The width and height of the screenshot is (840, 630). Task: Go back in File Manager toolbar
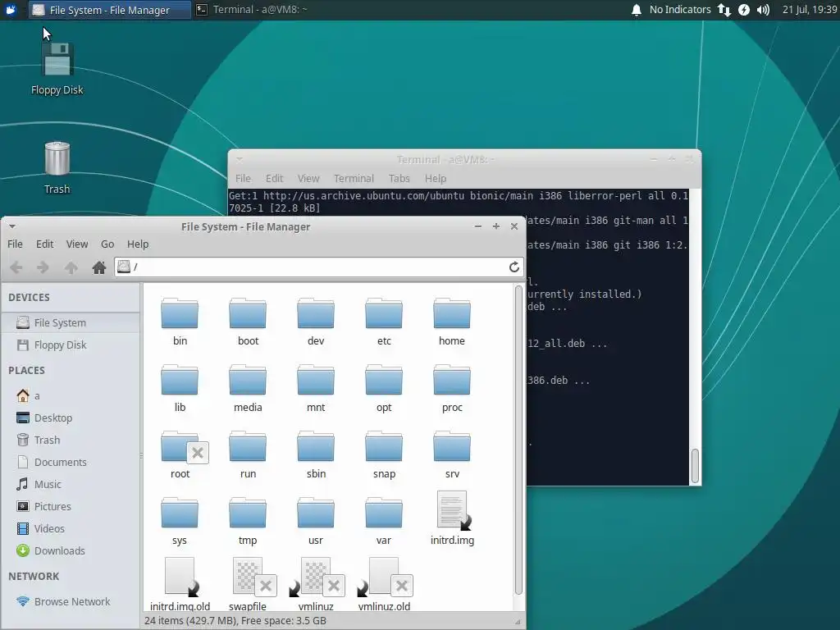click(x=16, y=267)
